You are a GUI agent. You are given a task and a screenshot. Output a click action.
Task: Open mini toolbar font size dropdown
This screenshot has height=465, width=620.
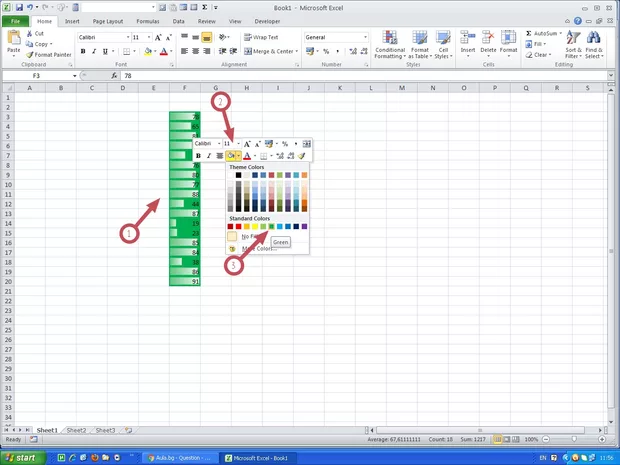pyautogui.click(x=238, y=144)
